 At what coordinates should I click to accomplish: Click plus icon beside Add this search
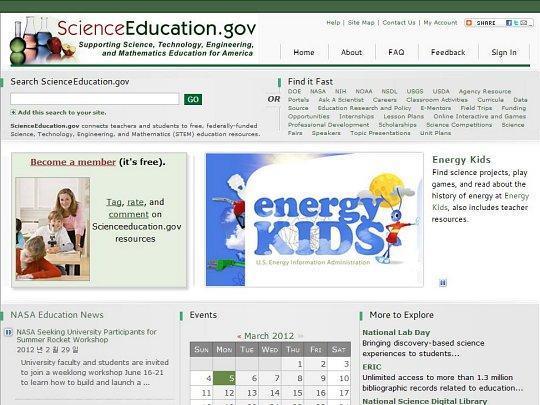click(13, 112)
